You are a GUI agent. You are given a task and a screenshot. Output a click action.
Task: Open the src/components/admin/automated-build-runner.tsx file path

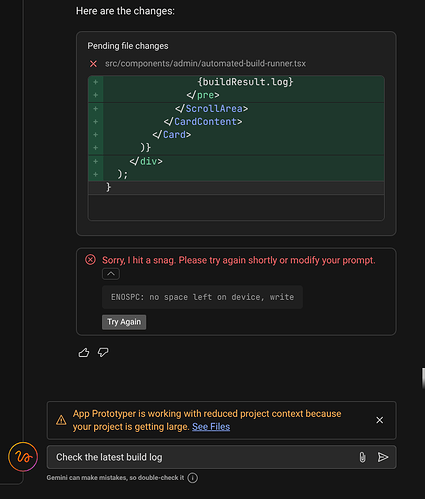coord(205,64)
